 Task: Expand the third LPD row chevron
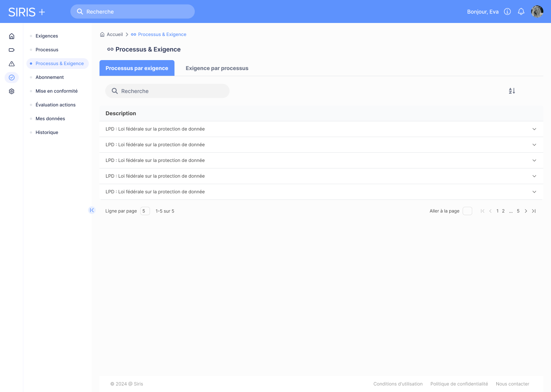[534, 160]
